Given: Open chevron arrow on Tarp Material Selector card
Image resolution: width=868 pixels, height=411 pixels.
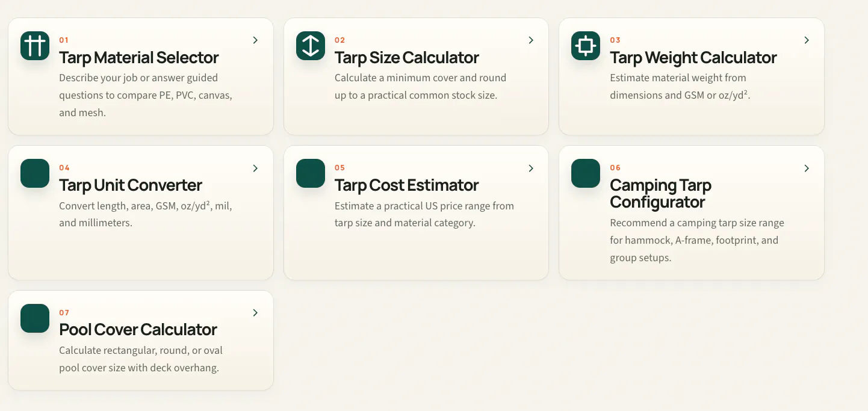Looking at the screenshot, I should 255,40.
